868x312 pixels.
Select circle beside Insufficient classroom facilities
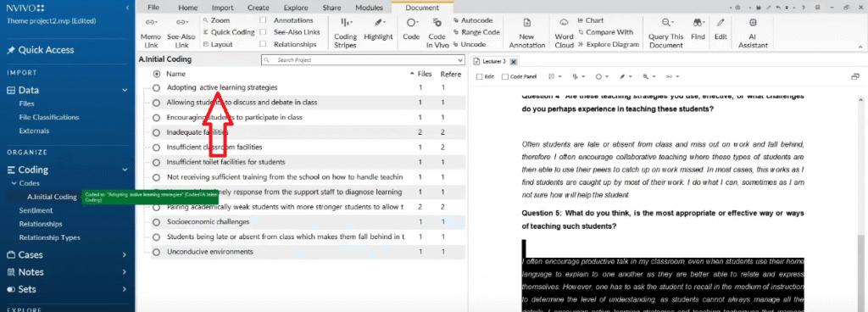[x=156, y=148]
